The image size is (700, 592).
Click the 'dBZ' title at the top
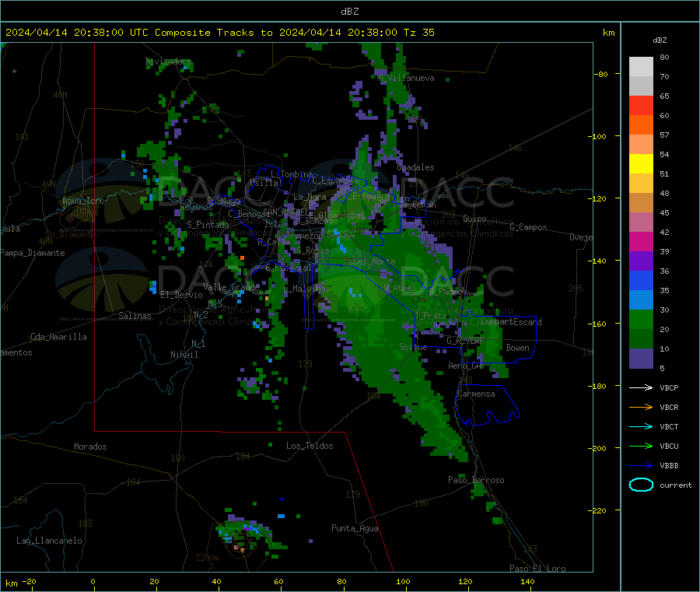tap(349, 12)
